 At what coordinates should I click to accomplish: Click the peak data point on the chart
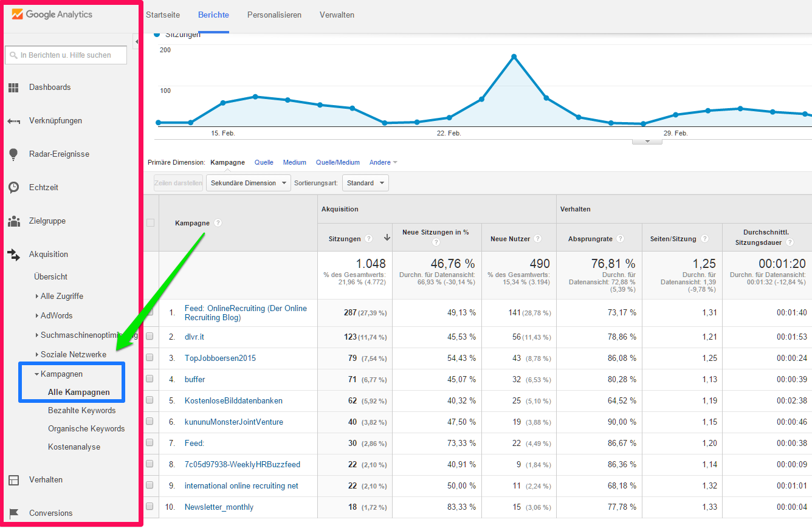point(514,57)
